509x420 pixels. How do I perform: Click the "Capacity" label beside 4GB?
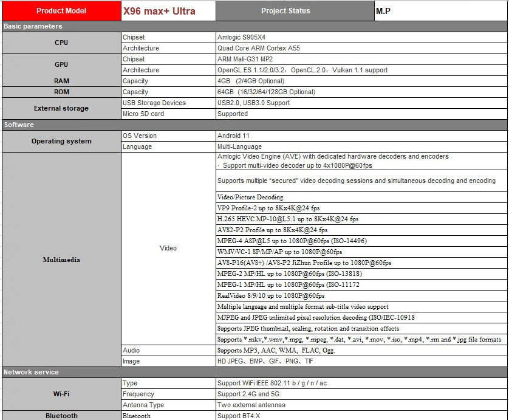(168, 81)
